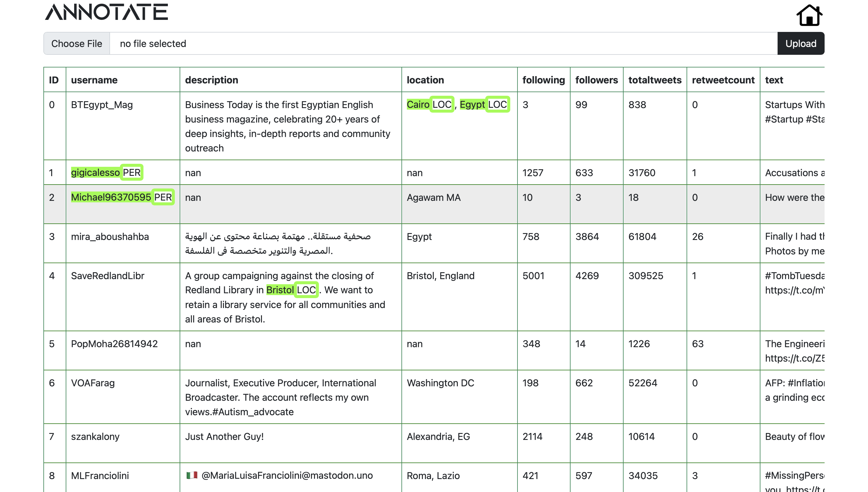Viewport: 868px width, 492px height.
Task: Click the following value 5001
Action: [x=533, y=276]
